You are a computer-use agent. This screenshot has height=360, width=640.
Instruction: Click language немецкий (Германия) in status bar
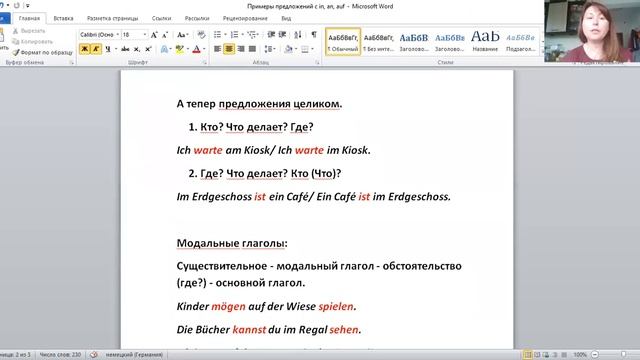(134, 355)
